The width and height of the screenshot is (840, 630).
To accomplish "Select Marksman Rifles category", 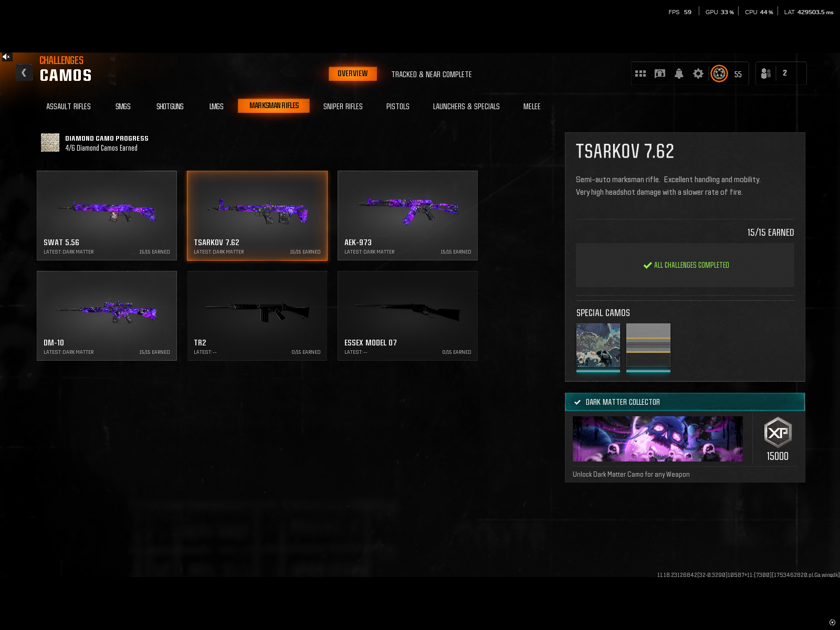I will pos(274,106).
